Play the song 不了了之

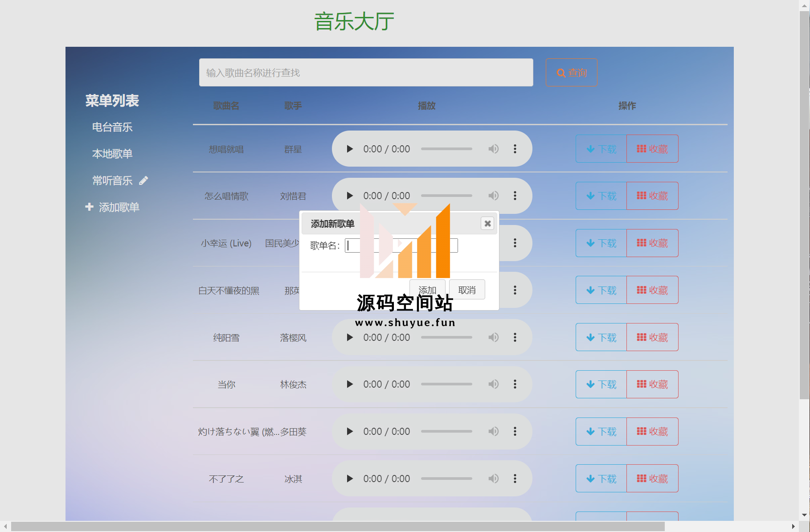coord(350,479)
